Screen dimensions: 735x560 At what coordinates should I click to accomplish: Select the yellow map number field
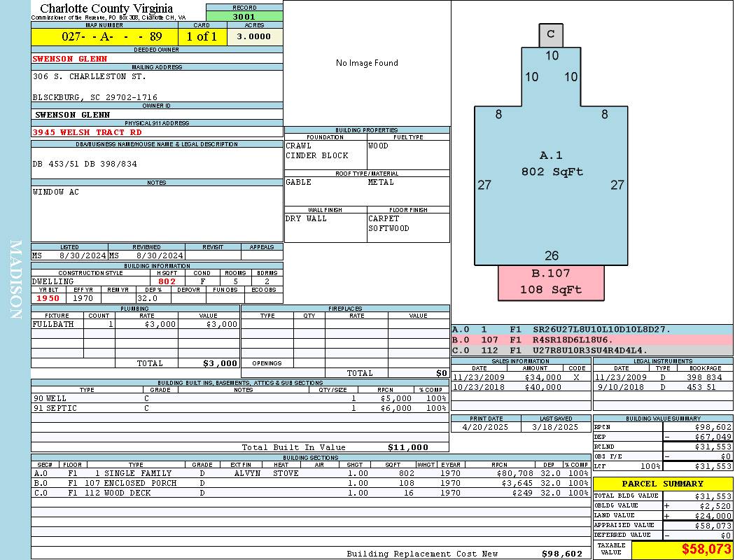[x=105, y=37]
